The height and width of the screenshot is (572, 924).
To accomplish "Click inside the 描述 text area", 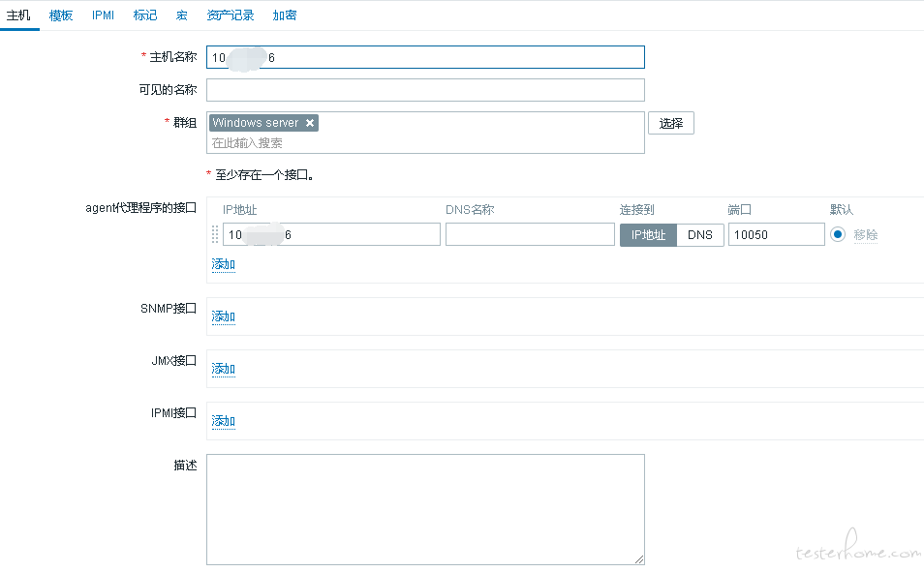I will pos(425,508).
